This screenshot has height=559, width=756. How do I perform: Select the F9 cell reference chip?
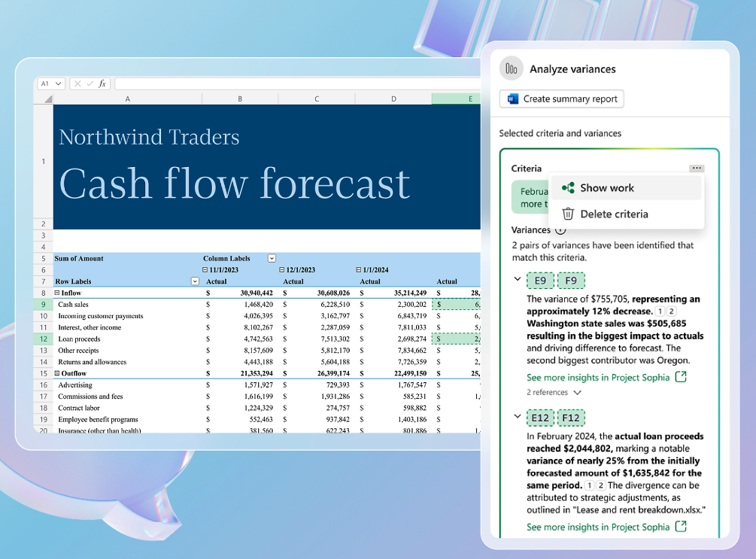(571, 281)
